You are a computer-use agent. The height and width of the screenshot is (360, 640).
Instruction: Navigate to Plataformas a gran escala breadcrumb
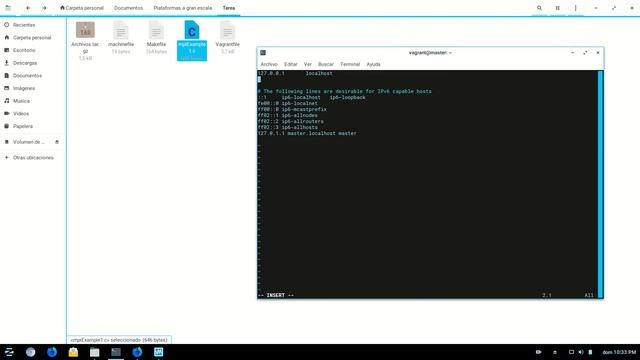pyautogui.click(x=182, y=8)
